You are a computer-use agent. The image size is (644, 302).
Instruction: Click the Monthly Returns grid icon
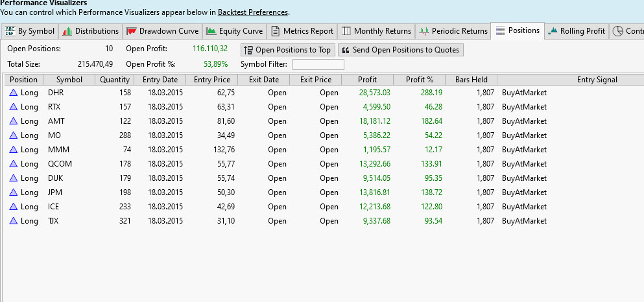(x=346, y=31)
